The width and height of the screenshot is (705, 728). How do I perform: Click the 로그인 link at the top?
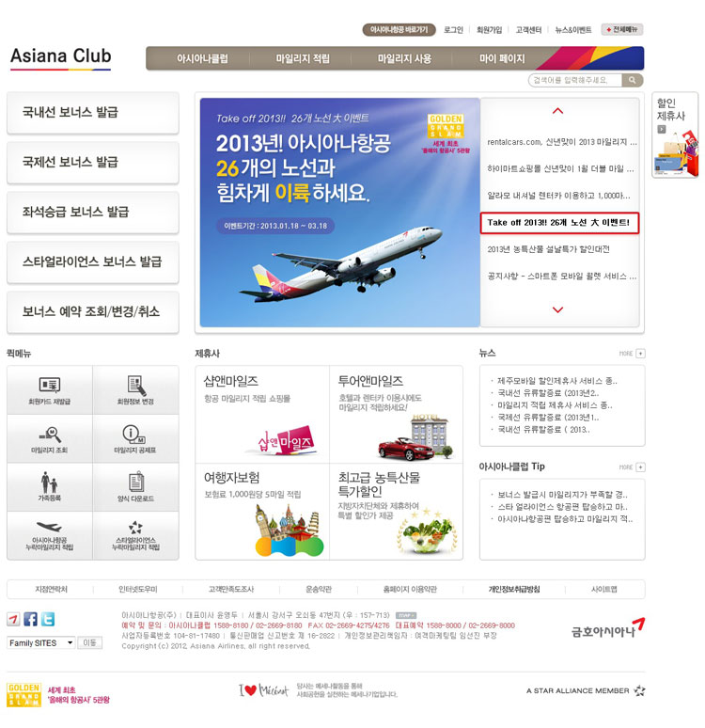point(453,30)
